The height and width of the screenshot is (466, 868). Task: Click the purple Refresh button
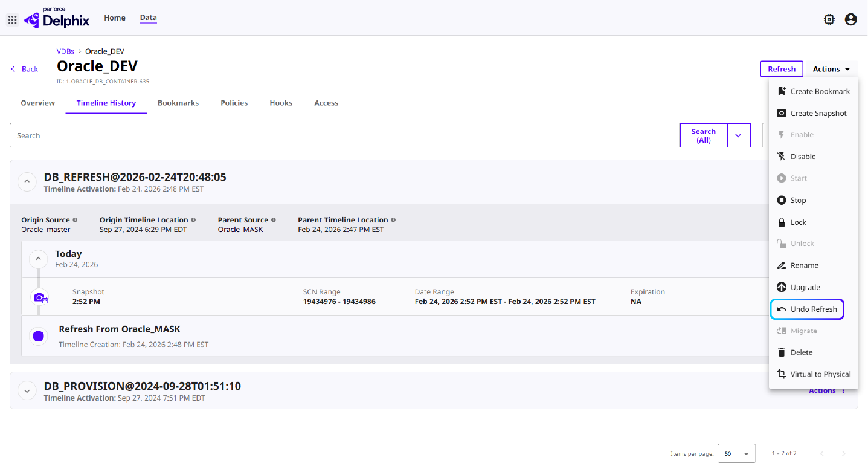[782, 69]
